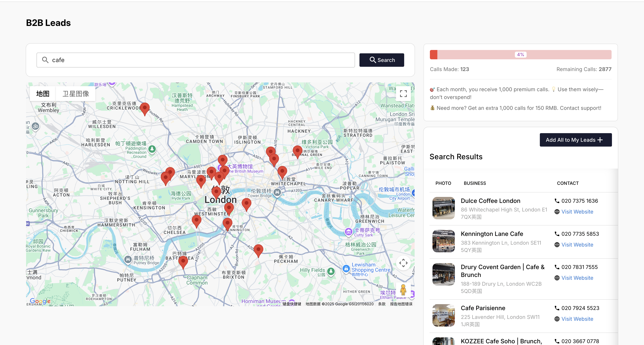The image size is (644, 345).
Task: Visit Website for Kennington Lane Cafe
Action: 577,245
